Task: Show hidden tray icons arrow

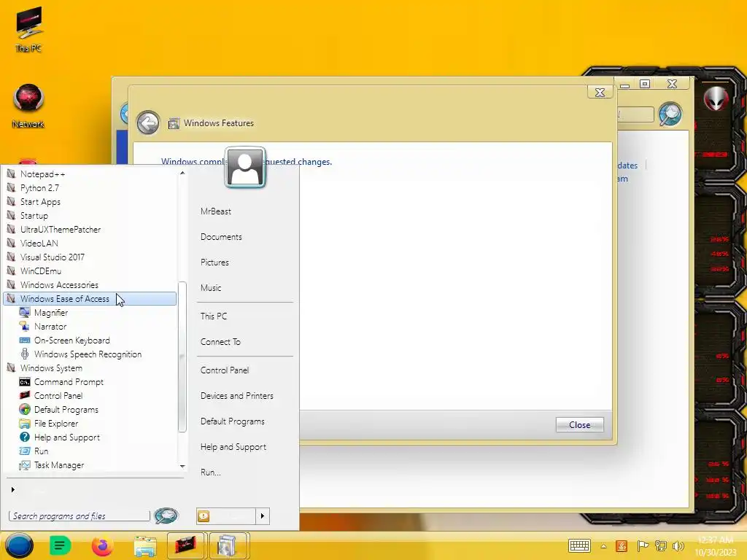Action: [603, 546]
